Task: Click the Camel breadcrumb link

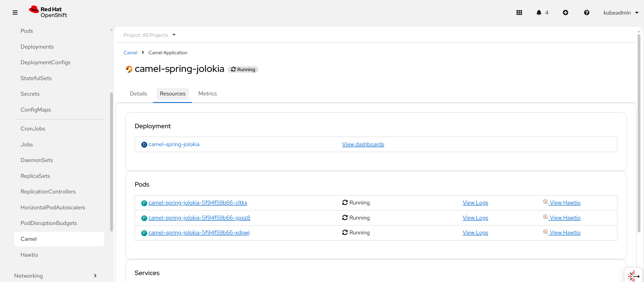Action: [130, 53]
